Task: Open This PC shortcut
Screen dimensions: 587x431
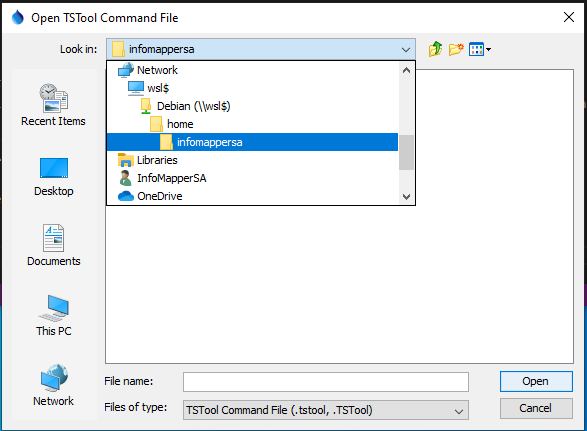Action: pyautogui.click(x=54, y=315)
